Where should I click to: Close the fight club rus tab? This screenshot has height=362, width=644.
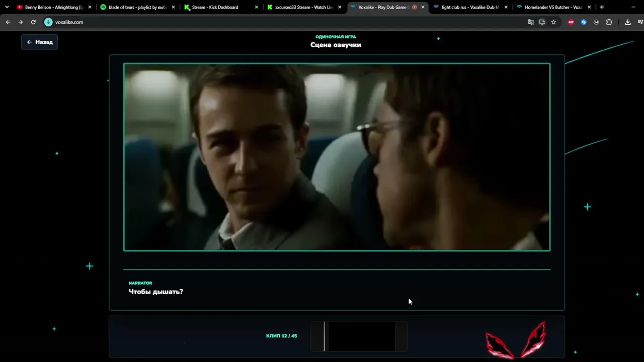[506, 8]
